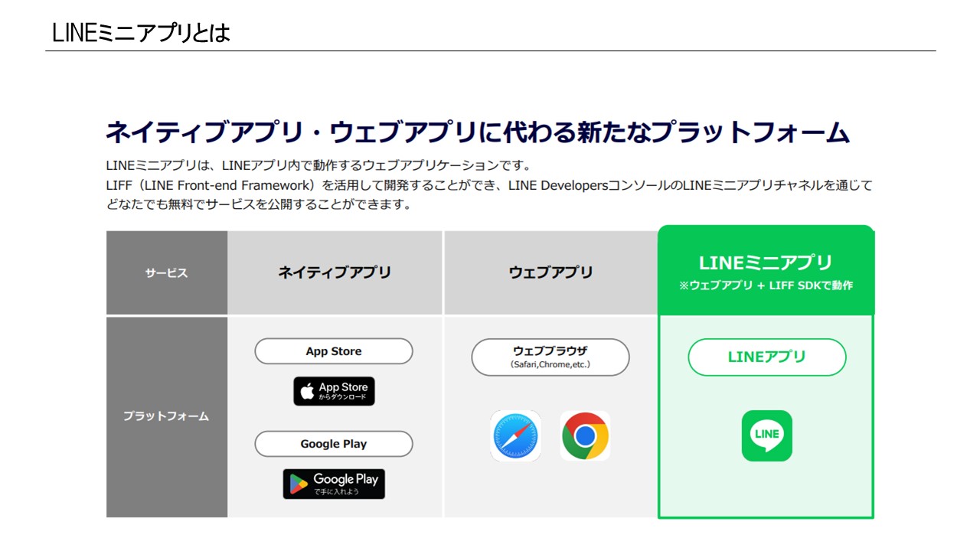This screenshot has width=980, height=551.
Task: Select the ネイティブアプリ column header
Action: (335, 272)
